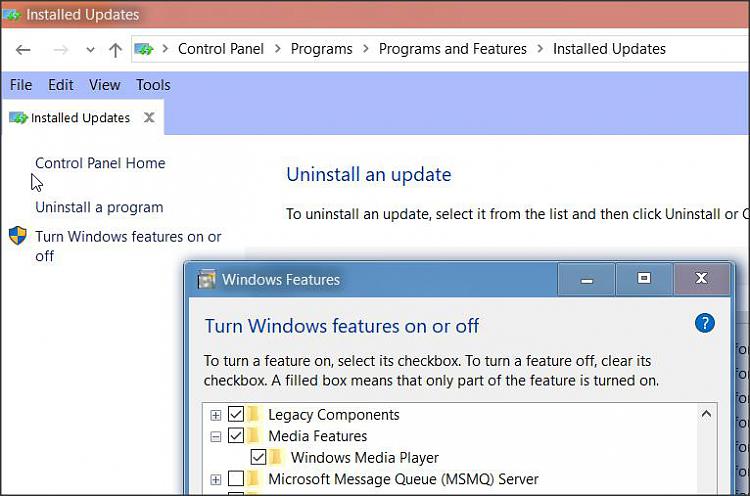Viewport: 750px width, 496px height.
Task: Click the MSMQ Server folder icon
Action: tap(254, 478)
